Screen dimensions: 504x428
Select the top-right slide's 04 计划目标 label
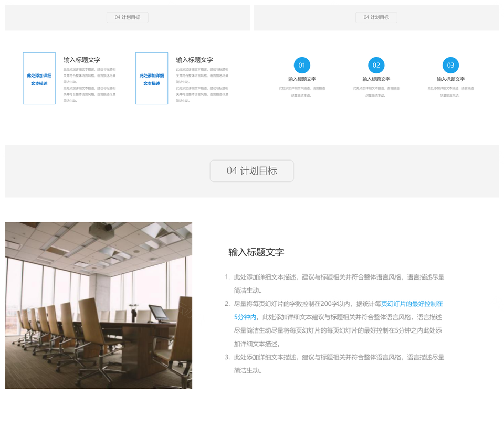pyautogui.click(x=376, y=17)
